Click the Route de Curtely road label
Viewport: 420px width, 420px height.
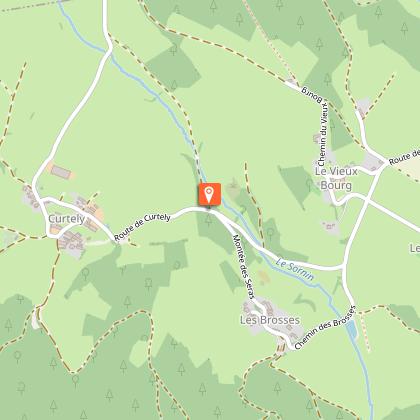tap(142, 227)
